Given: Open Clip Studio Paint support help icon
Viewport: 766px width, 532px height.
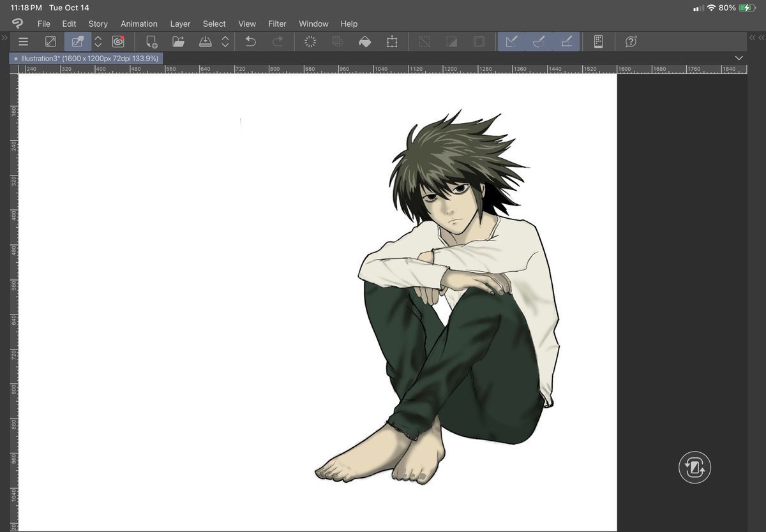Looking at the screenshot, I should click(x=631, y=41).
